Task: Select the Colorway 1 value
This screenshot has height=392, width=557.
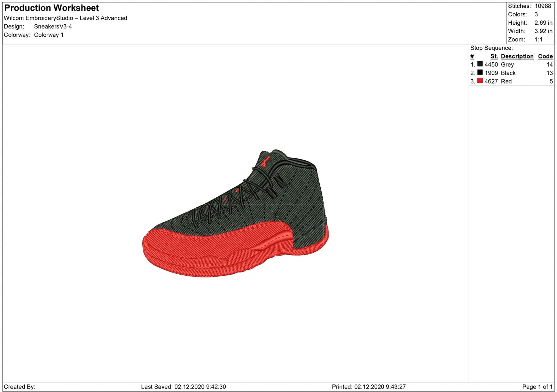Action: click(49, 35)
